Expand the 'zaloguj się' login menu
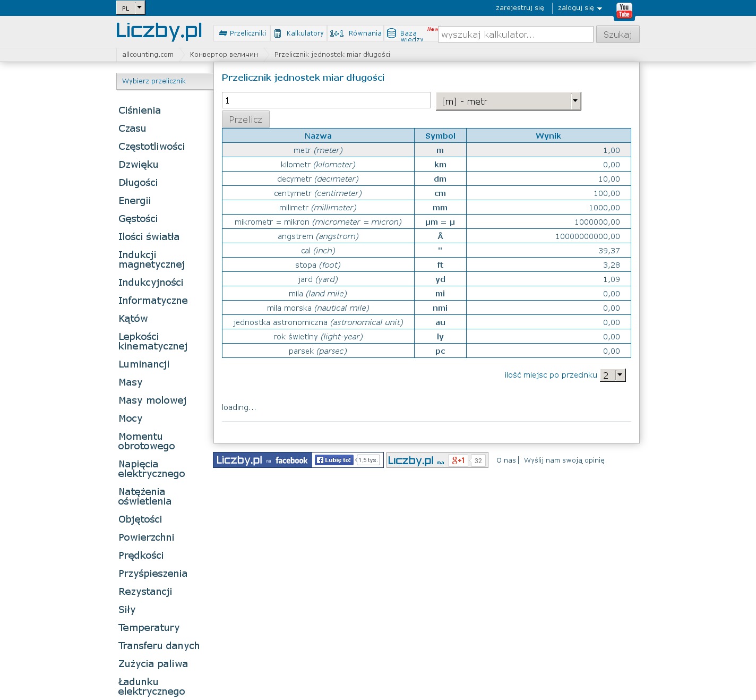 (580, 8)
